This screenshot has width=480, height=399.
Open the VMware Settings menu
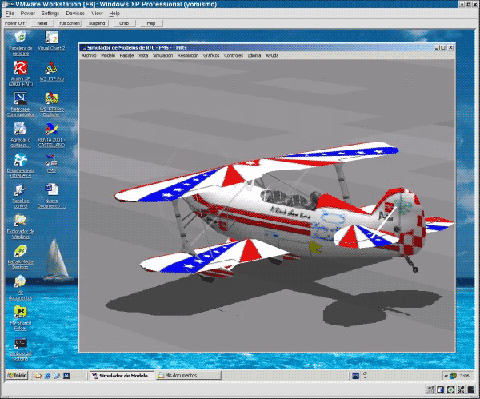50,13
